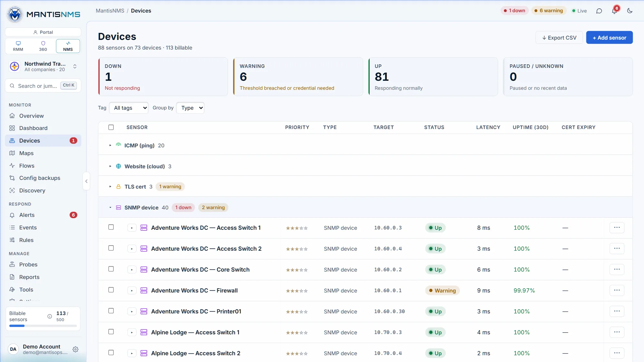
Task: Switch to the 360 tab
Action: pos(43,46)
